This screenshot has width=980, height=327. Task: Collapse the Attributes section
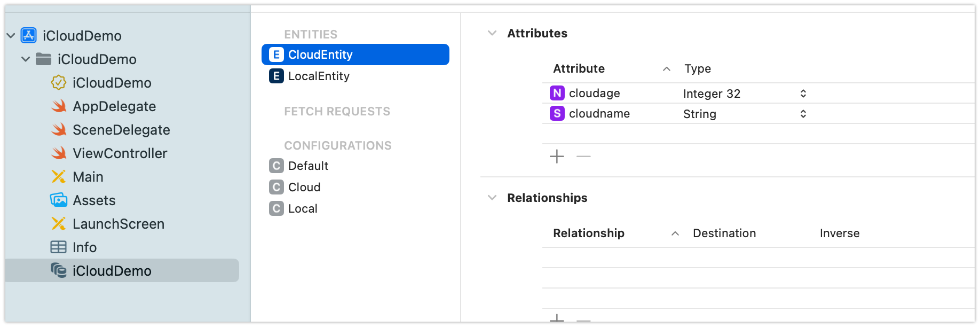(492, 33)
